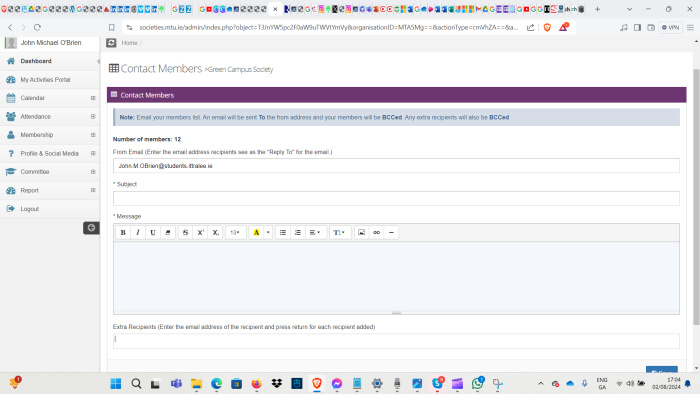
Task: Insert a link using the toolbar
Action: pos(376,232)
